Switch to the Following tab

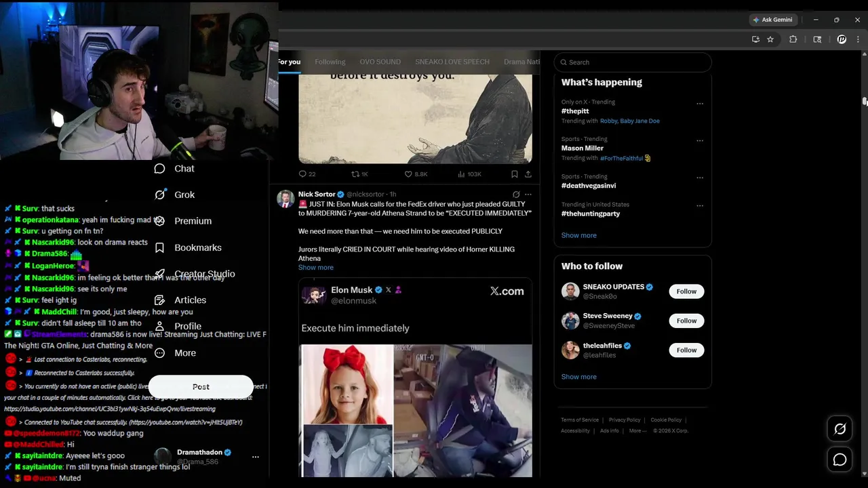[330, 62]
